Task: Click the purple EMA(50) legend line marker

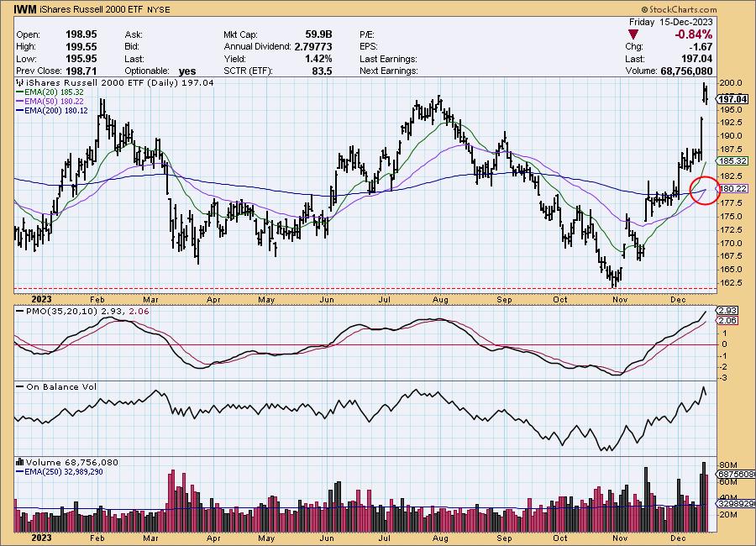Action: pyautogui.click(x=20, y=102)
